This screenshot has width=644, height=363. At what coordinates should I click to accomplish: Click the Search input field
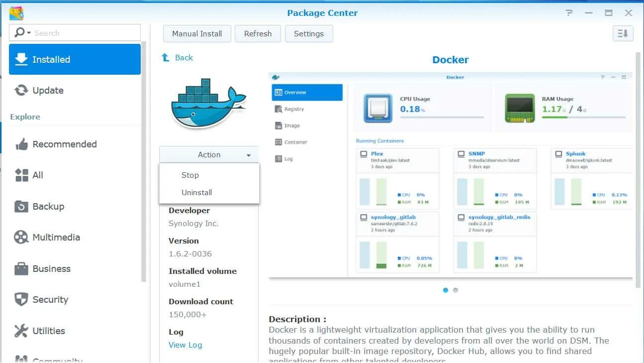(x=75, y=33)
